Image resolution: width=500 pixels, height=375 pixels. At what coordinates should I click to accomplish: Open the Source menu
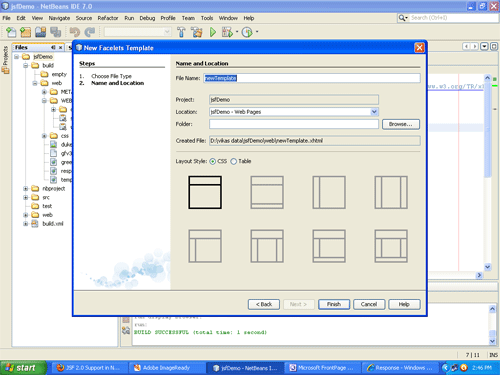(x=84, y=18)
